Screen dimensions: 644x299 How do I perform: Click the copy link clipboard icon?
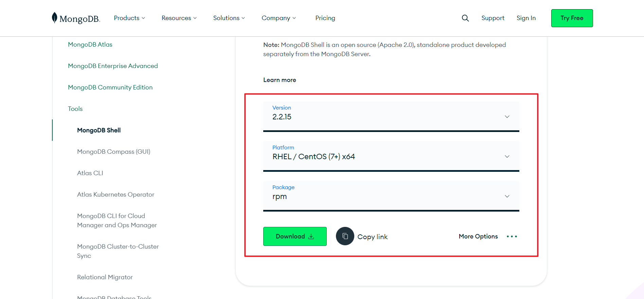tap(345, 236)
